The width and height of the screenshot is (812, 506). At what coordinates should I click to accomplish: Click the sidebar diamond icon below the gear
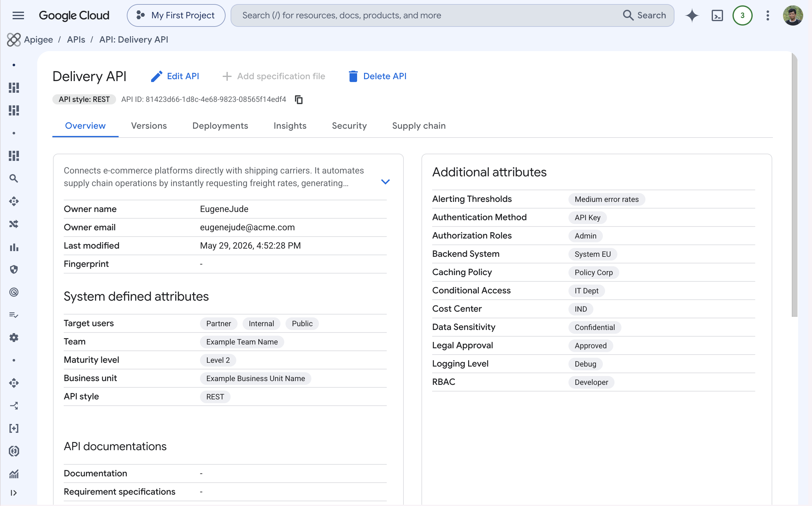click(14, 383)
